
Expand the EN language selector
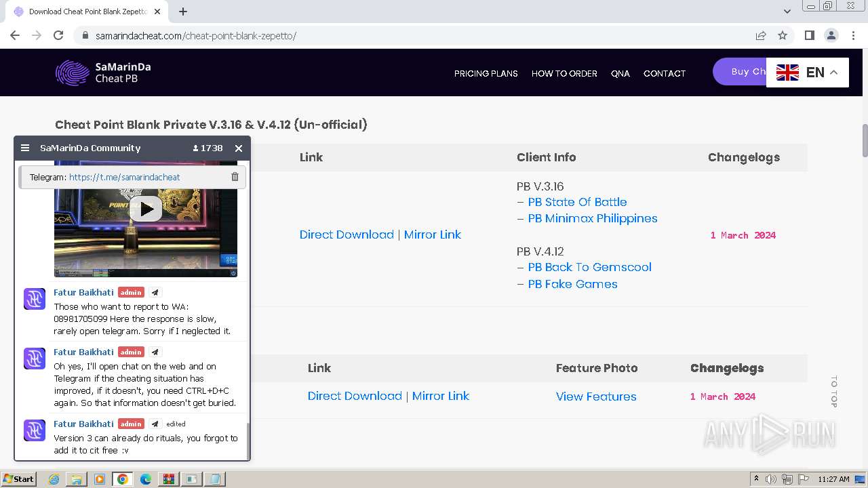point(807,73)
